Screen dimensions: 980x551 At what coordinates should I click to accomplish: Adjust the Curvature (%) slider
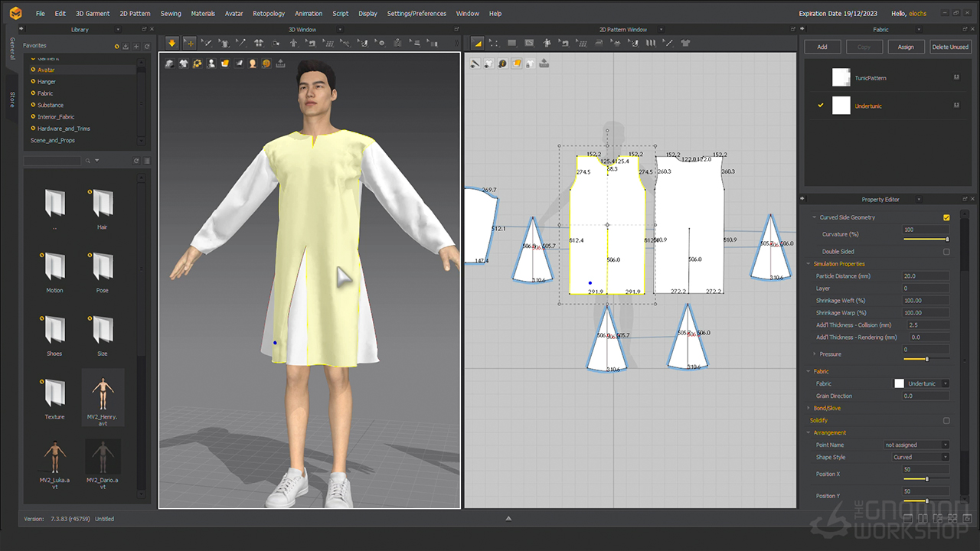(926, 239)
